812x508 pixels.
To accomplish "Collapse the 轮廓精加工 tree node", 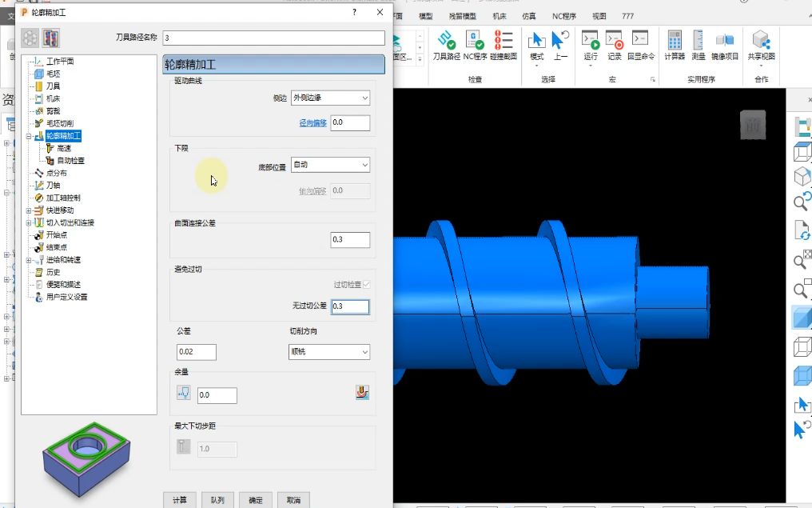I will (29, 136).
